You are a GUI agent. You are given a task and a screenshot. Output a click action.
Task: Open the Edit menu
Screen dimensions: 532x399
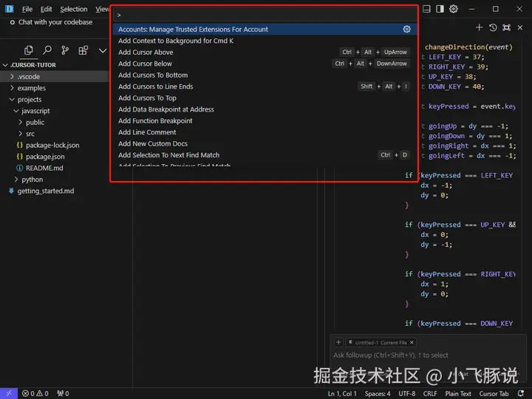(46, 9)
